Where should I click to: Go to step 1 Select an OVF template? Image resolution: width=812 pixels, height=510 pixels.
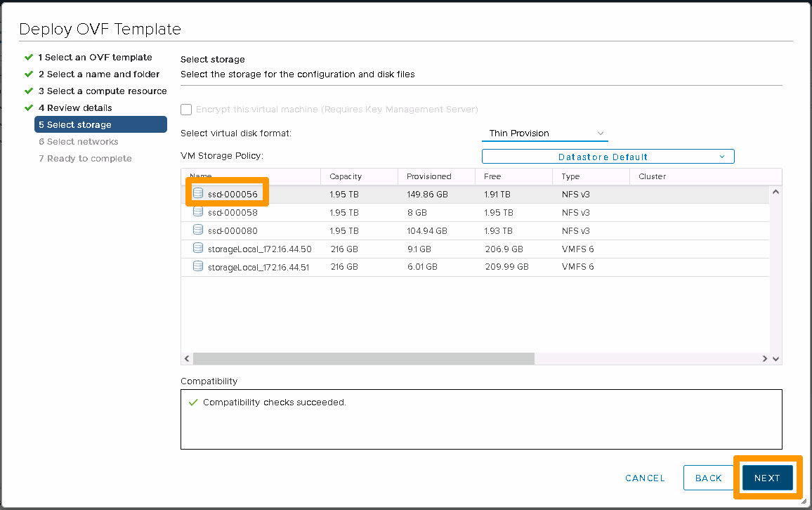click(x=95, y=58)
